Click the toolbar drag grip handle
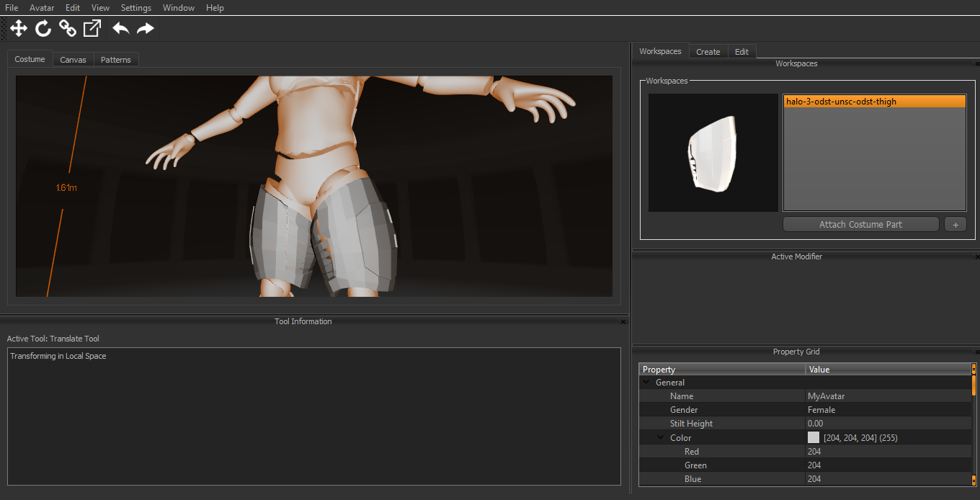 click(4, 28)
